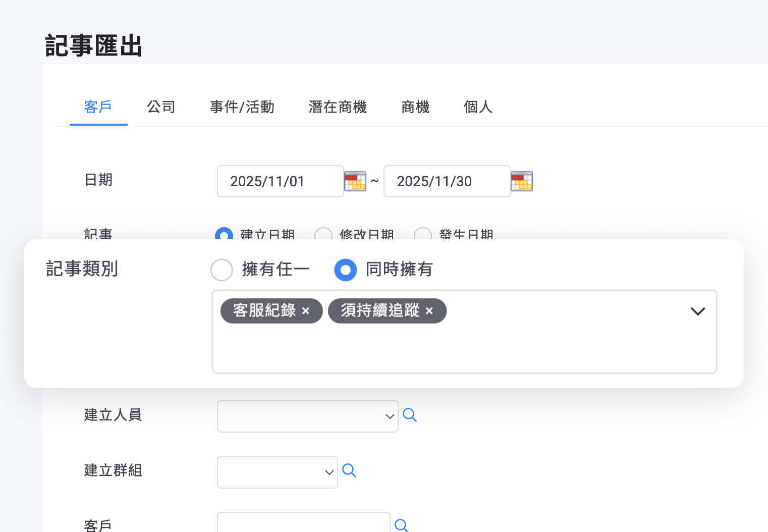Remove the 客服紀錄 tag with its × icon

tap(306, 311)
